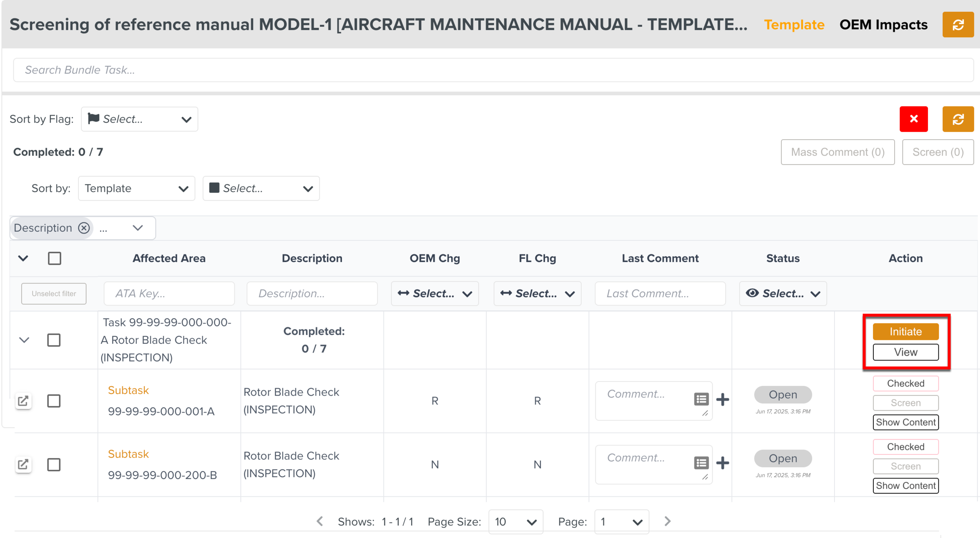This screenshot has width=980, height=538.
Task: Open external link icon for subtask 99-99-99-000-200-B
Action: tap(23, 464)
